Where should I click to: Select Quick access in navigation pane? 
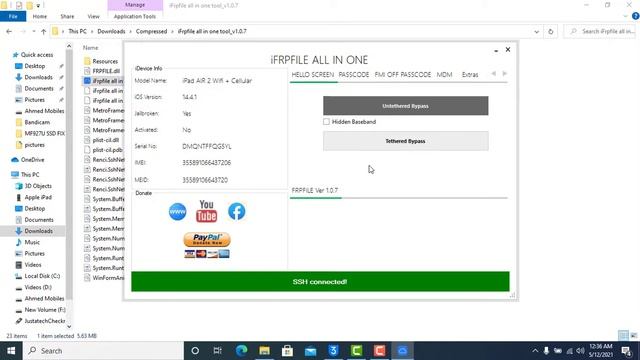[37, 55]
